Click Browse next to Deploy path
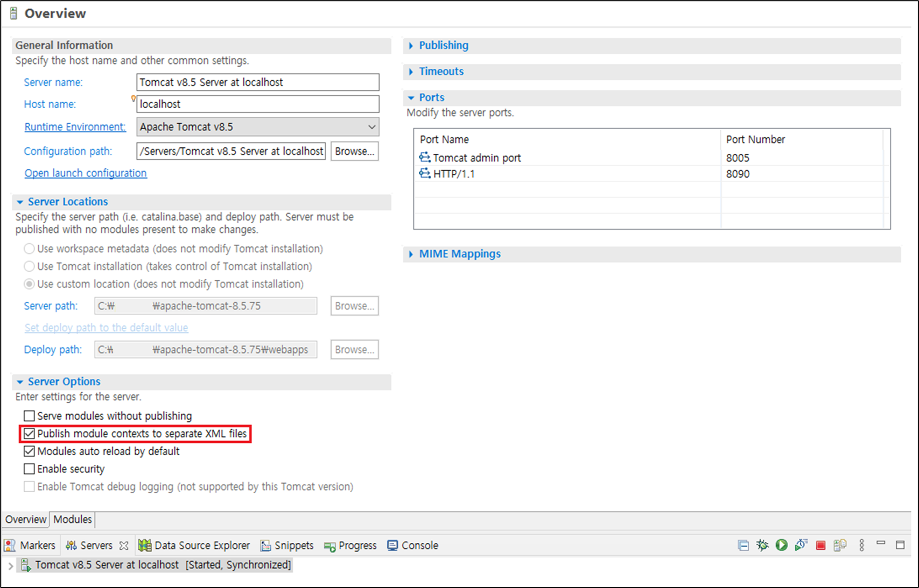 point(354,350)
